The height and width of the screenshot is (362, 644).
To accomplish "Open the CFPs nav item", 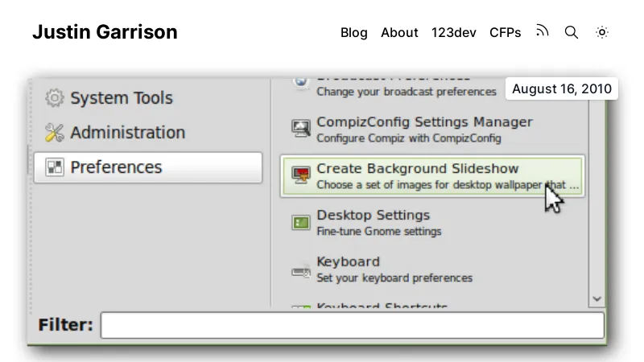I will click(x=506, y=32).
